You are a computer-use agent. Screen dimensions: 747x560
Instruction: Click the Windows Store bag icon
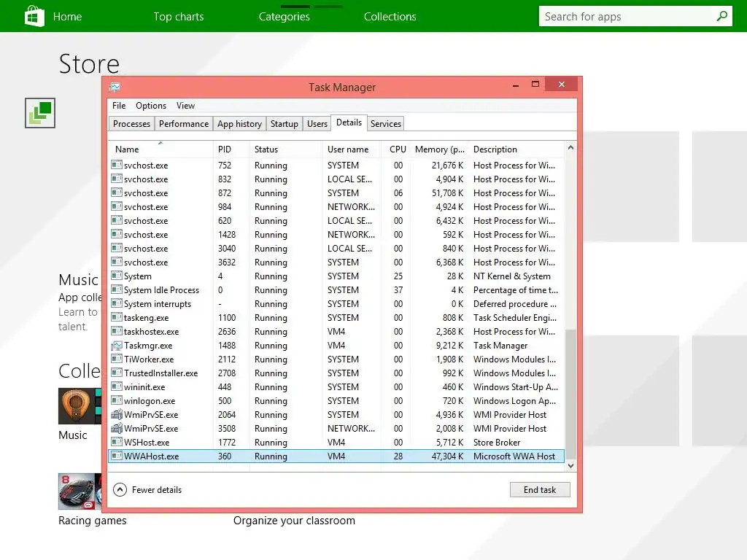coord(34,16)
